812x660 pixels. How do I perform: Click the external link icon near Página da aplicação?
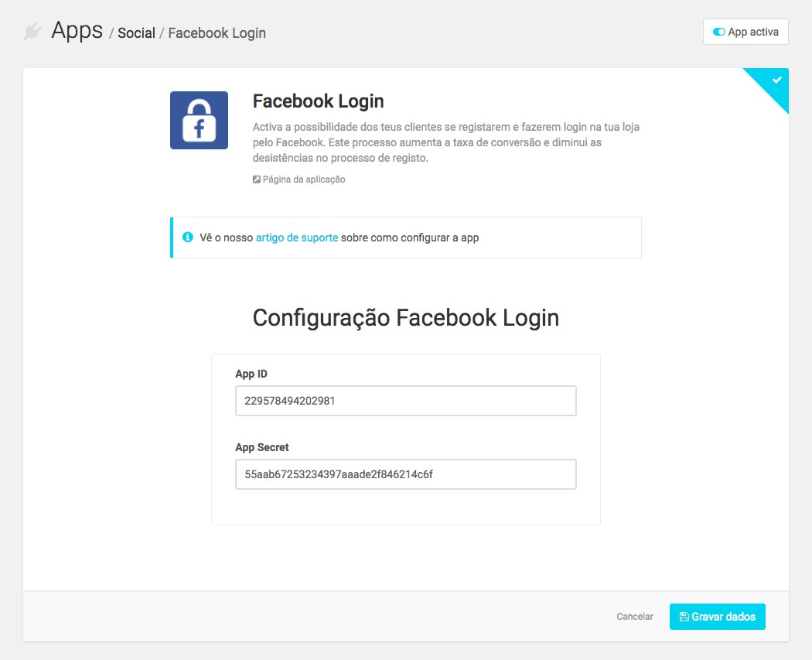256,180
